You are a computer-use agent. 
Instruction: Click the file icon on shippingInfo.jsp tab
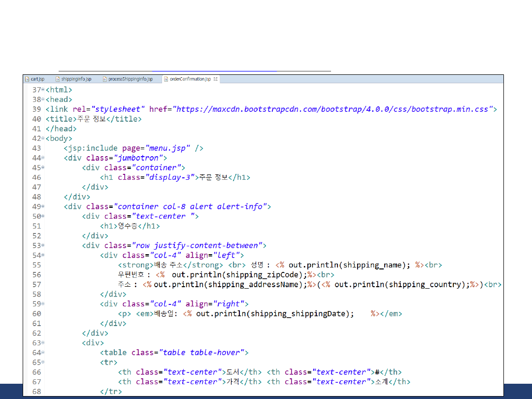[x=58, y=79]
